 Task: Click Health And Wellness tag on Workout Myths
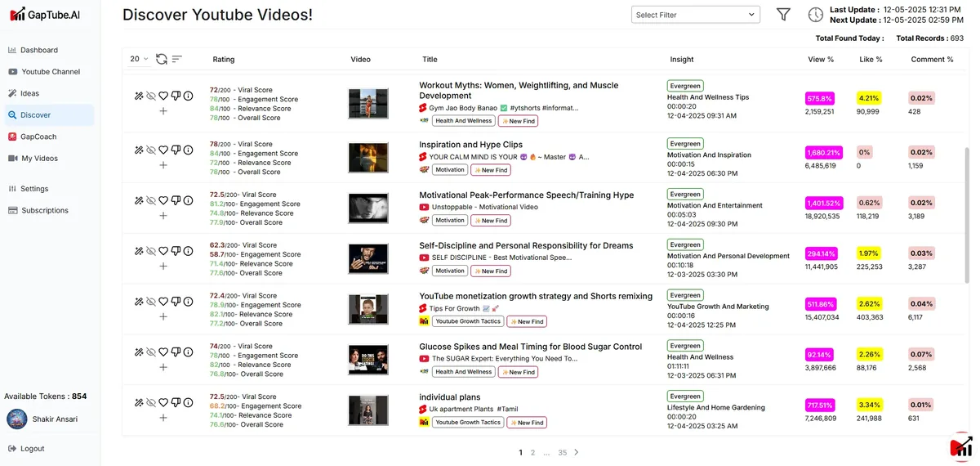(x=463, y=121)
